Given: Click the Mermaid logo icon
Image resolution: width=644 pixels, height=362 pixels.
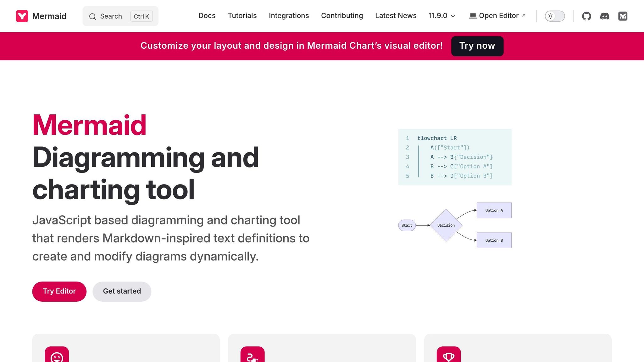Looking at the screenshot, I should point(22,16).
